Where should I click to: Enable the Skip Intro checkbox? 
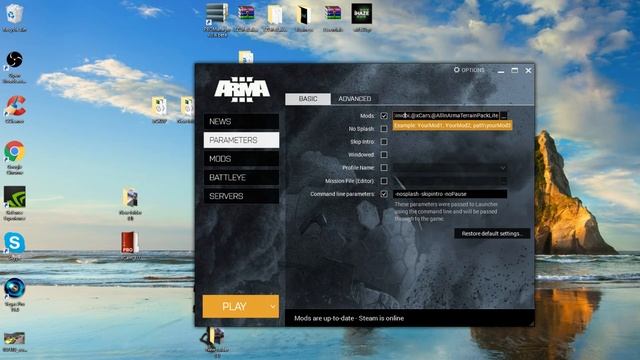(384, 142)
